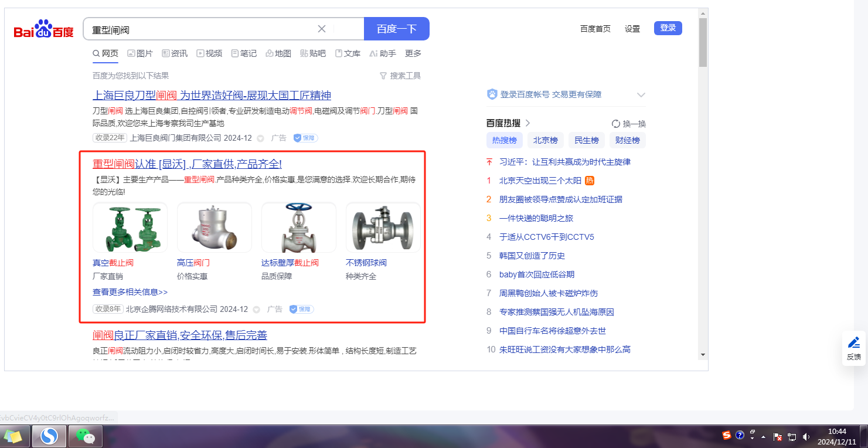Open the 更多 search category menu
Image resolution: width=868 pixels, height=448 pixels.
pyautogui.click(x=413, y=53)
